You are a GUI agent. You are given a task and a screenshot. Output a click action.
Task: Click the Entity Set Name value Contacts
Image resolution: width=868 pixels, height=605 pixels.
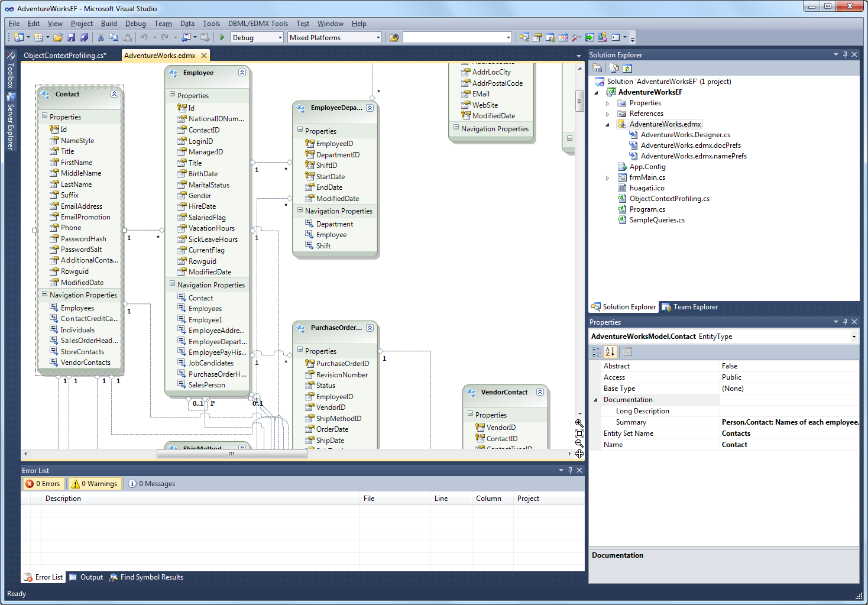click(736, 433)
